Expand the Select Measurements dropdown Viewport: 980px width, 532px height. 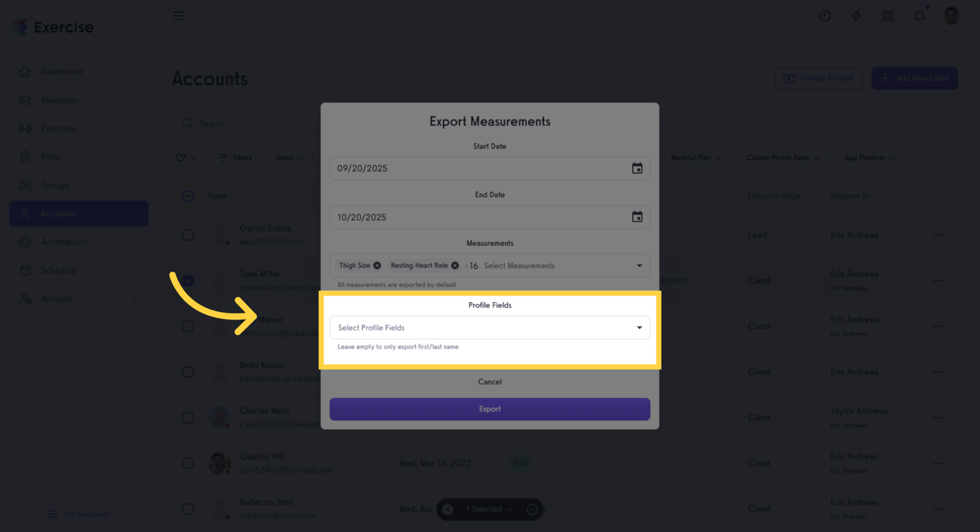[519, 265]
